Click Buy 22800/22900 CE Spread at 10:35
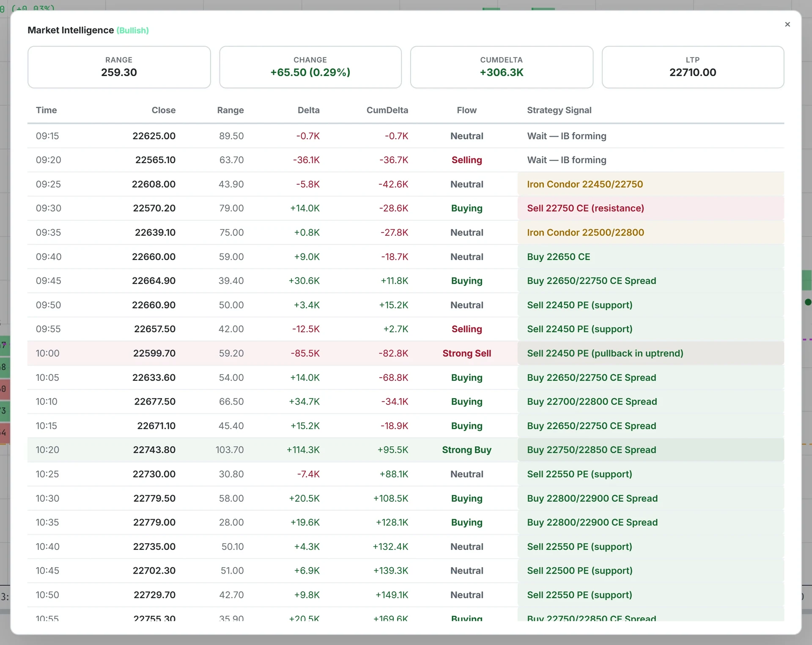 coord(650,522)
